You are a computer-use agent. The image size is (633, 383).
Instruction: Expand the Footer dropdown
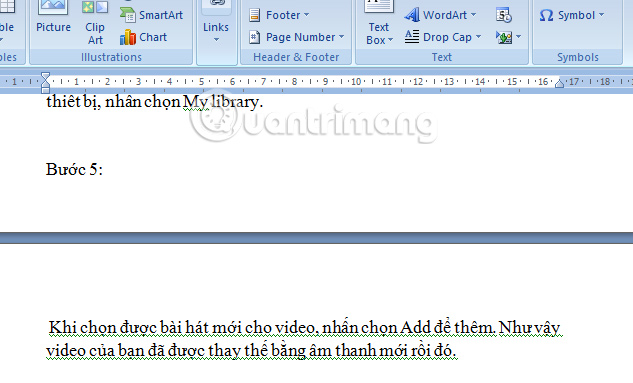tap(279, 15)
